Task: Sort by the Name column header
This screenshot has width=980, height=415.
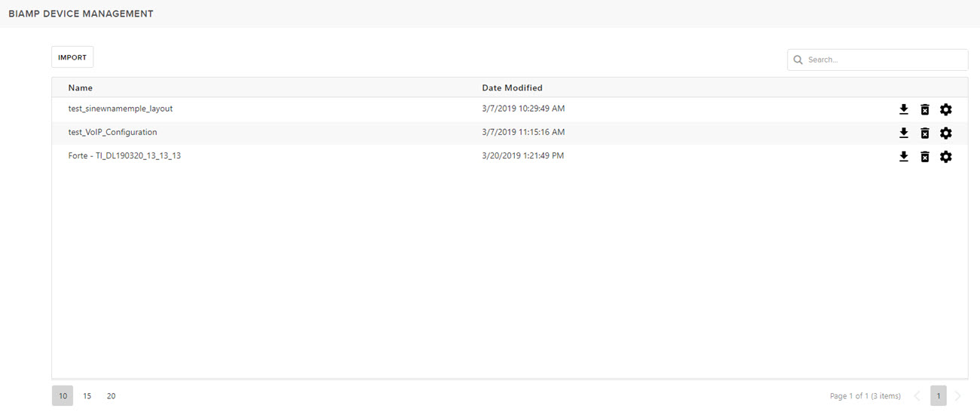Action: tap(81, 88)
